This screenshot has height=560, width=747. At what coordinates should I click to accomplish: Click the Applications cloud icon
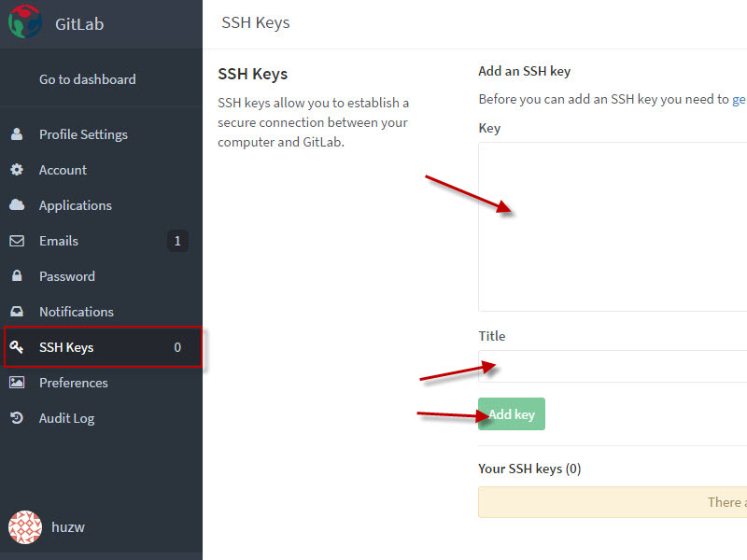coord(17,205)
